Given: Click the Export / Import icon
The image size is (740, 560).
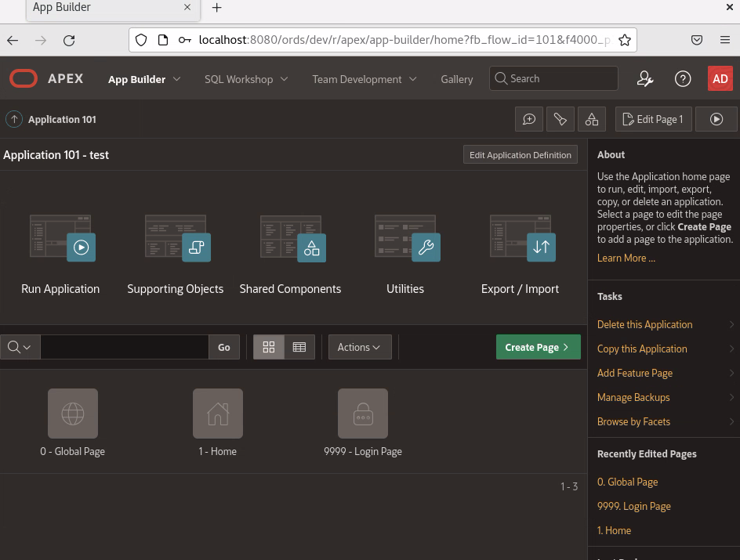Looking at the screenshot, I should coord(520,238).
